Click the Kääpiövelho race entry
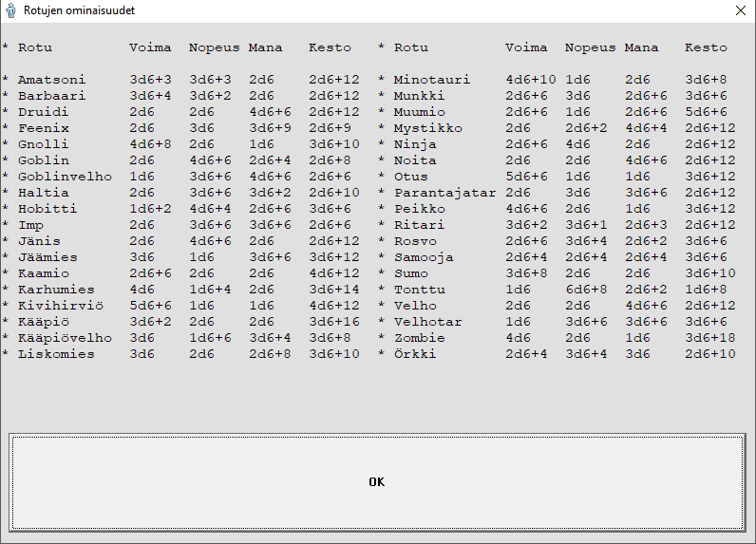 click(65, 338)
